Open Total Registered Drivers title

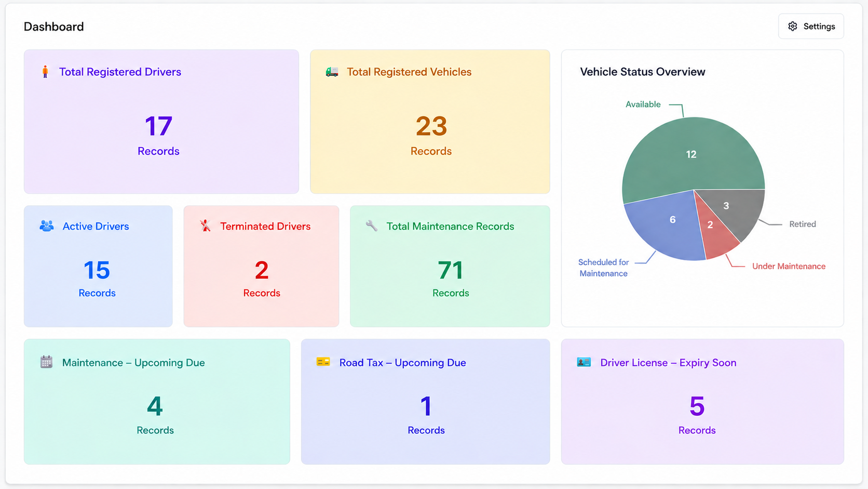(x=120, y=72)
